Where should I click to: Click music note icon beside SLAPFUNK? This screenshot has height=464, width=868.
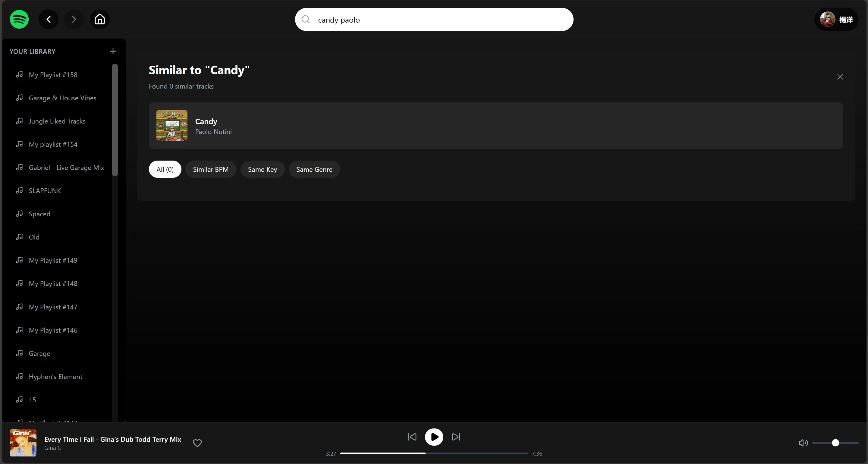point(20,190)
